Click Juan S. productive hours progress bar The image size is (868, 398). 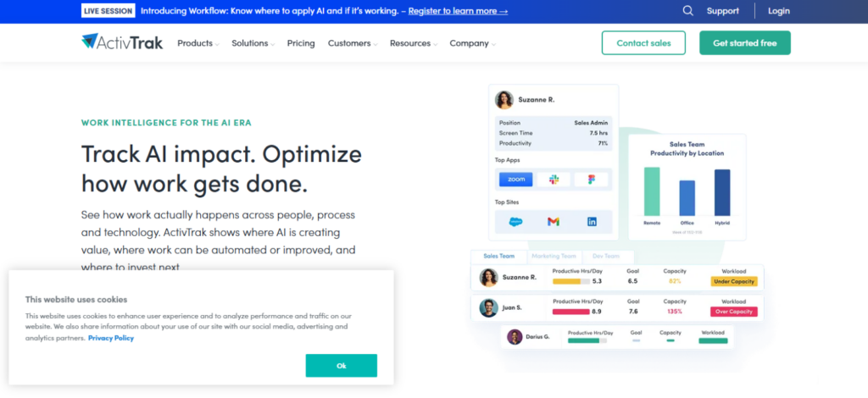pos(570,312)
